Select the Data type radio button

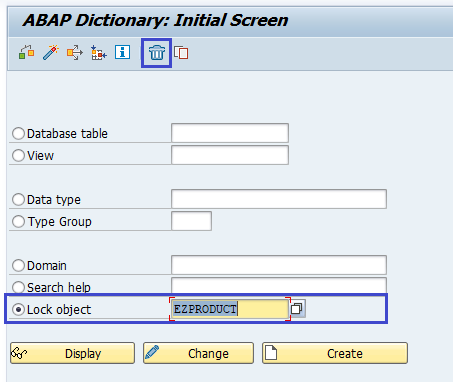(x=18, y=200)
